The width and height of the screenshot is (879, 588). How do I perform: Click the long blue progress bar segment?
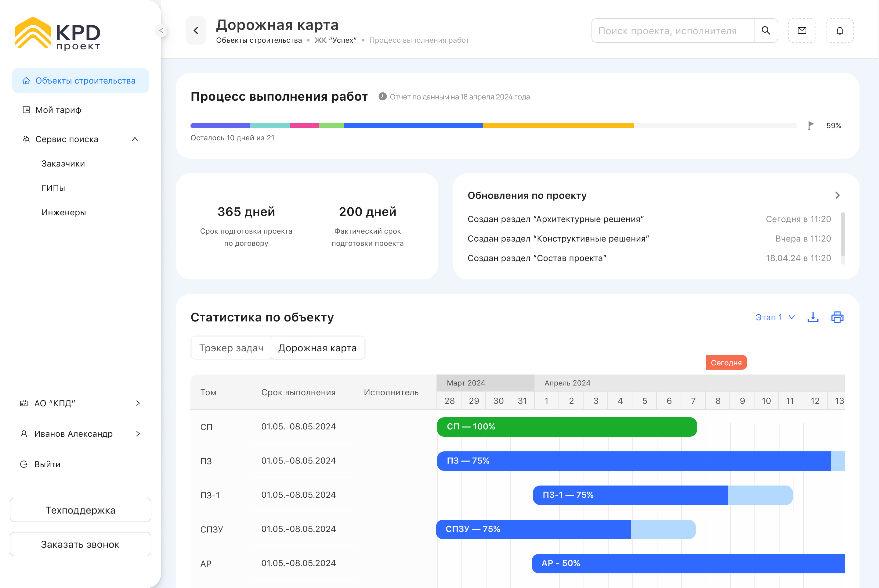pos(413,126)
